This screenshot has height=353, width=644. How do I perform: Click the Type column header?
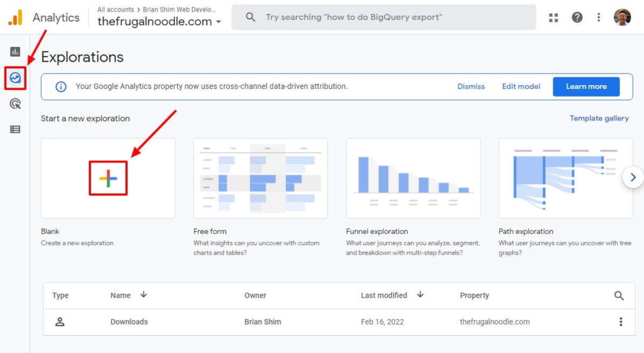pos(61,296)
